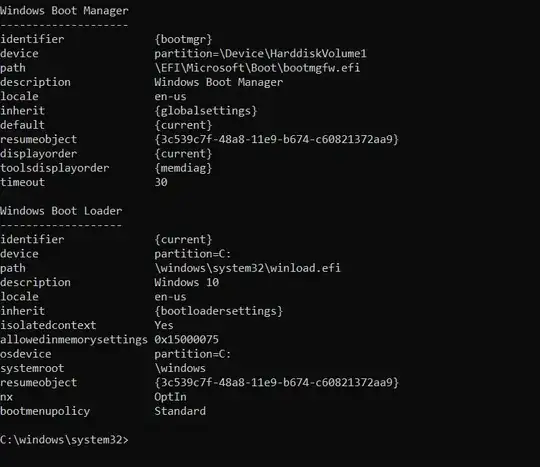This screenshot has width=540, height=467.
Task: Click the {memdiag} toolsdisplayorder value
Action: pyautogui.click(x=183, y=168)
